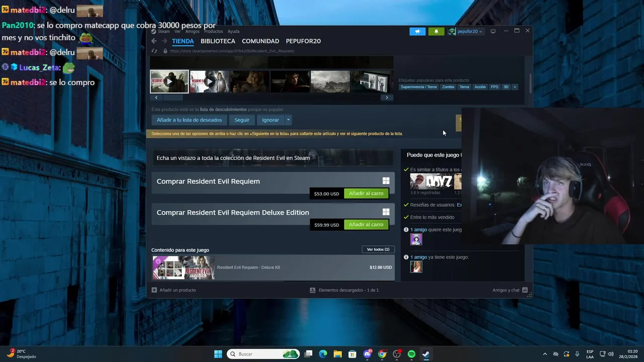Open Steam notifications bell
The width and height of the screenshot is (644, 362).
(x=436, y=31)
